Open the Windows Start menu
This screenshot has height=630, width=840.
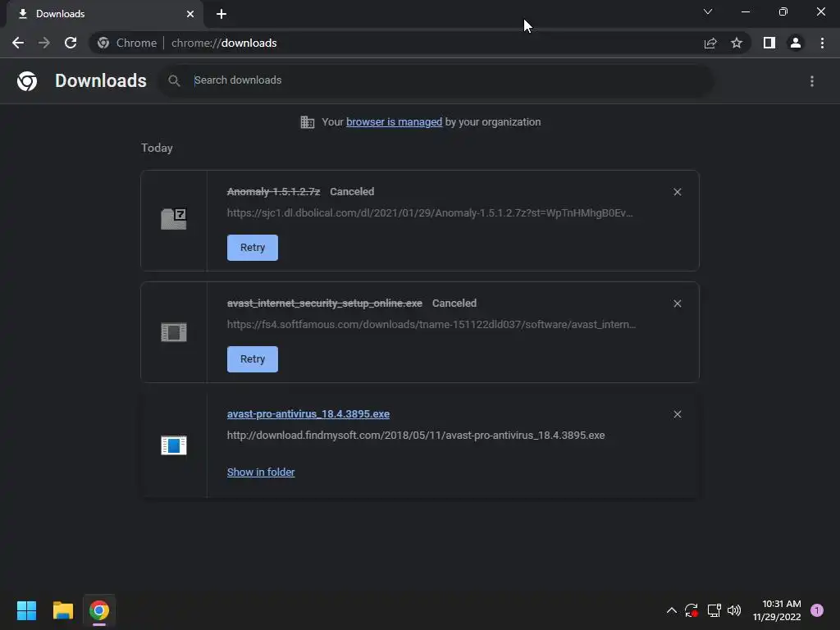(x=26, y=610)
